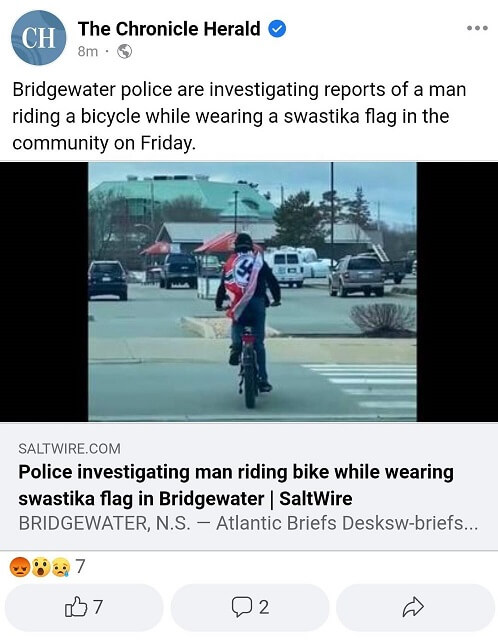Click the public globe privacy icon
Image resolution: width=498 pixels, height=640 pixels.
(124, 51)
